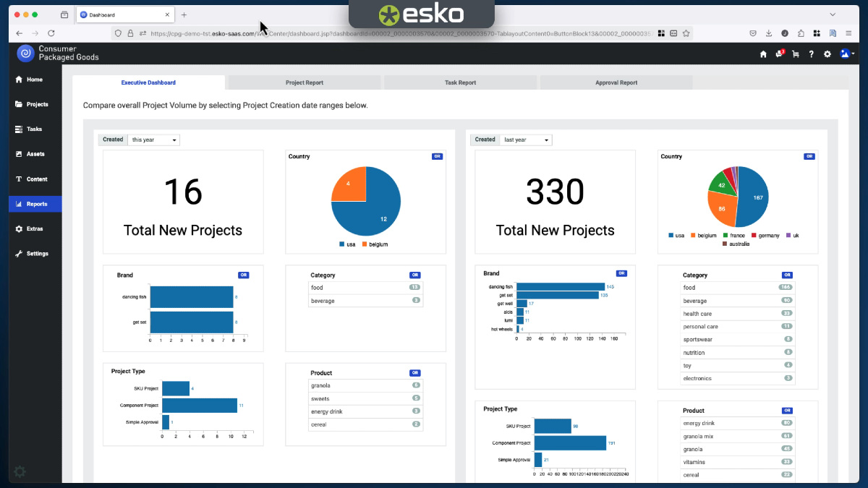
Task: Open the 'last year' Created dropdown
Action: 526,140
